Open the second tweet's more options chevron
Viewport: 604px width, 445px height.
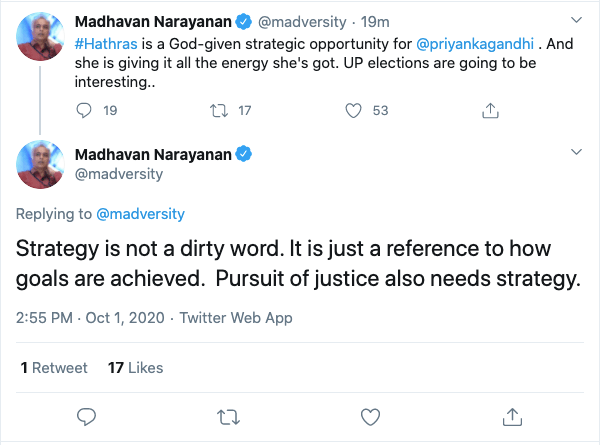pyautogui.click(x=575, y=152)
